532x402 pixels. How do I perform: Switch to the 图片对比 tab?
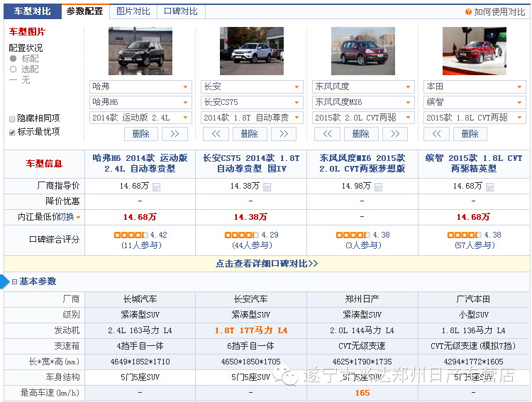point(133,11)
